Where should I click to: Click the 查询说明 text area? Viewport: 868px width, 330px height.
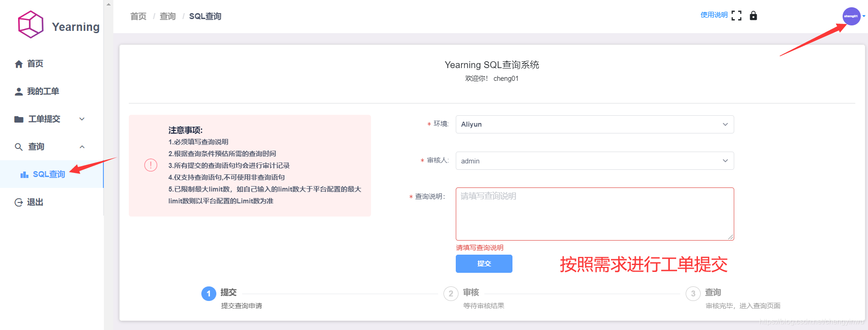pyautogui.click(x=595, y=214)
